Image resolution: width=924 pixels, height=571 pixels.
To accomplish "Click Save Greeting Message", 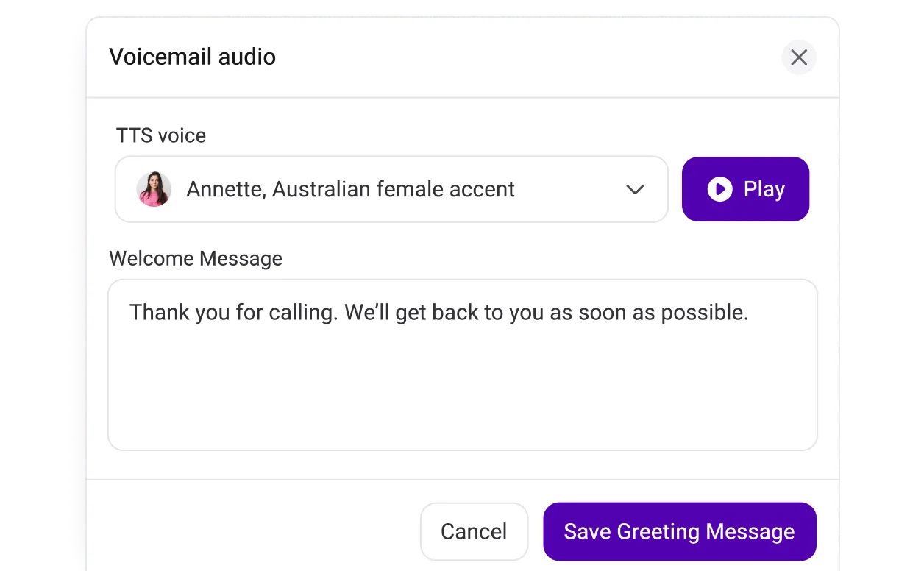I will coord(680,531).
